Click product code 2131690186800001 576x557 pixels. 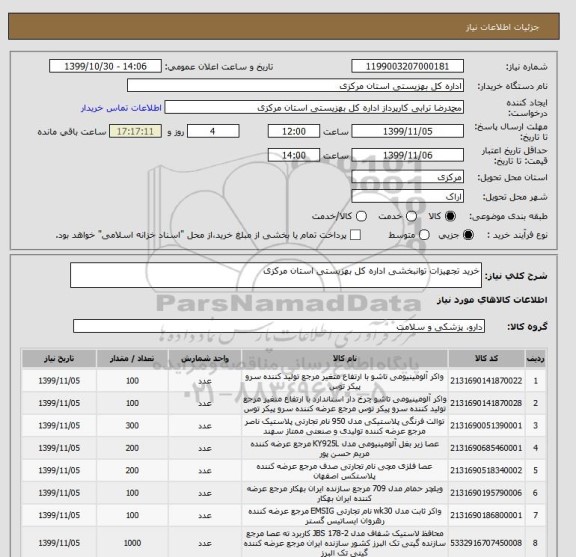[x=486, y=515]
